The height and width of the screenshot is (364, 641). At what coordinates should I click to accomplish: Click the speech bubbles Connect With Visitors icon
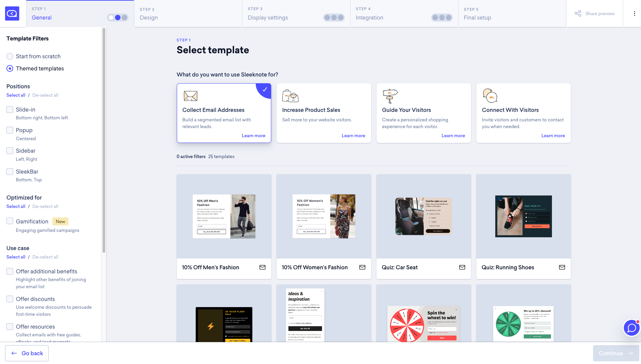tap(490, 96)
